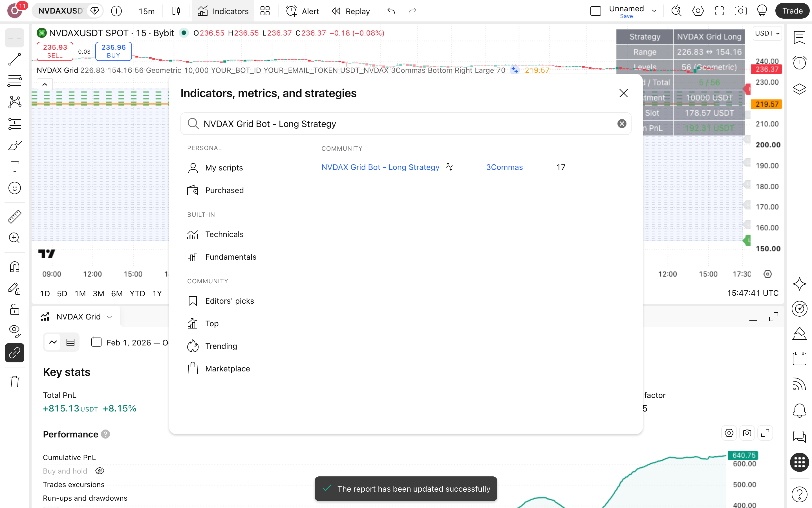The width and height of the screenshot is (812, 508).
Task: Select the YTD time range
Action: [x=137, y=293]
